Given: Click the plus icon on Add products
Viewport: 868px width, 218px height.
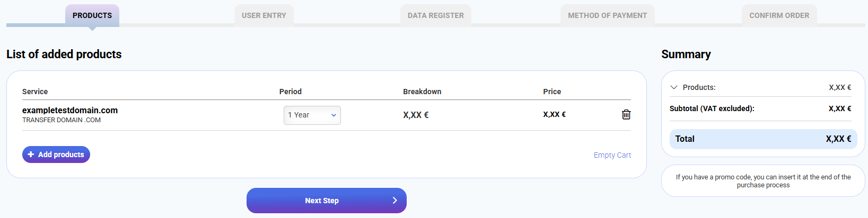Looking at the screenshot, I should tap(31, 155).
